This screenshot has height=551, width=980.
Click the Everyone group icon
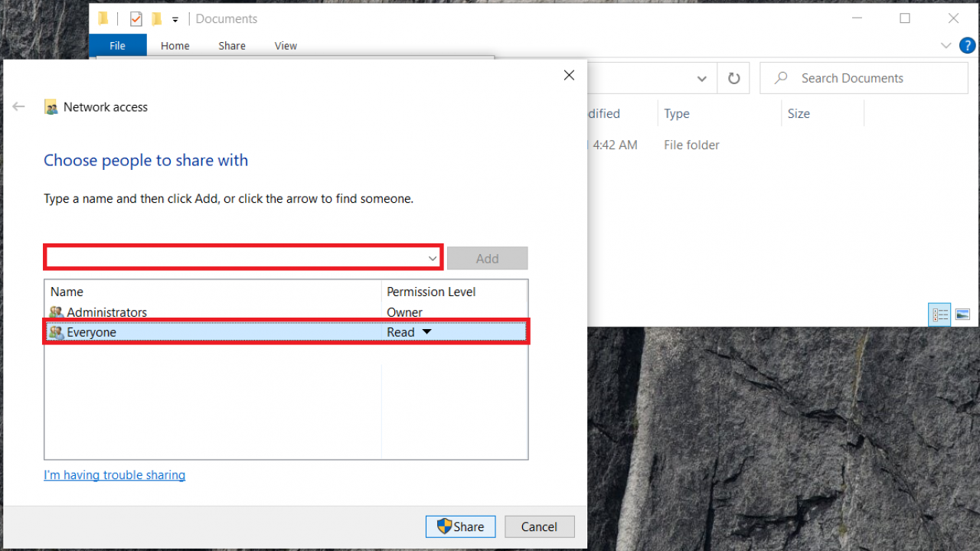coord(56,332)
